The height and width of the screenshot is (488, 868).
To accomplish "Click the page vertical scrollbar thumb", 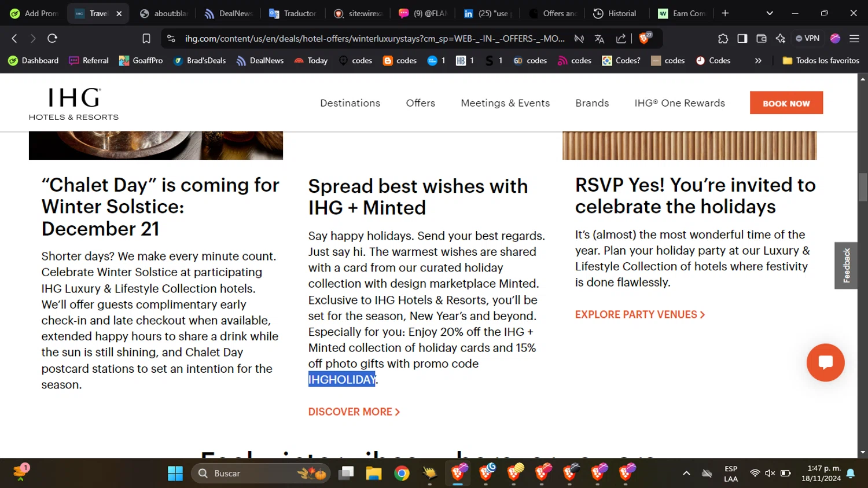I will pos(863,186).
